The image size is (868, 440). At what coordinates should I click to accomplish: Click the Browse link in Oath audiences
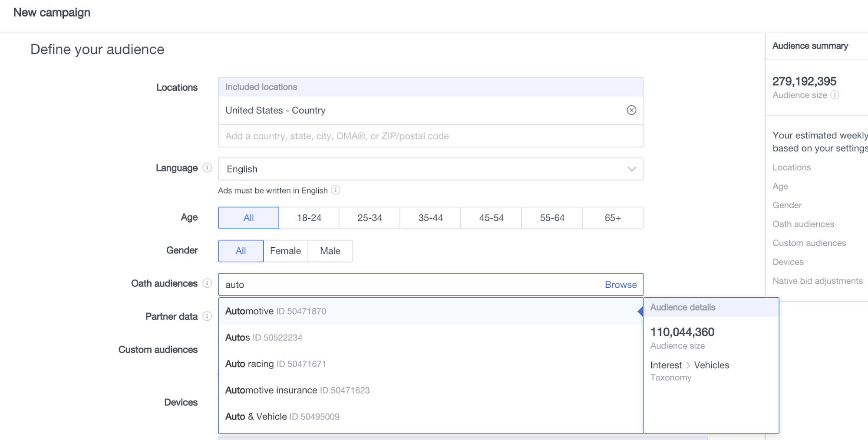[x=620, y=285]
